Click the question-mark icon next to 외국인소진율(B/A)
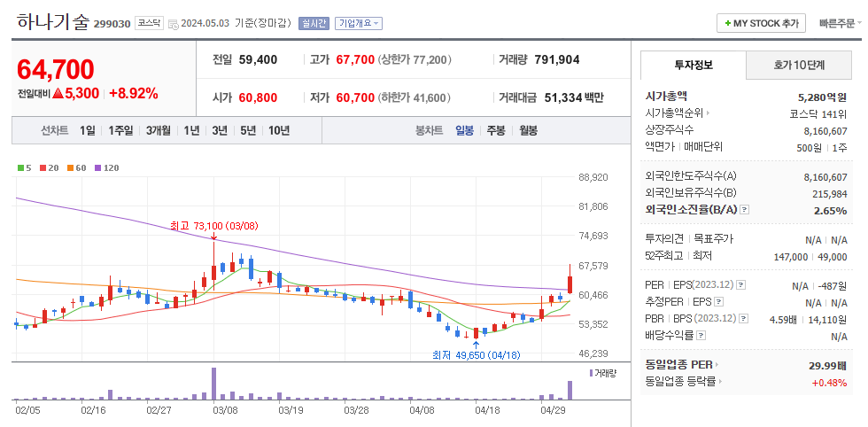The width and height of the screenshot is (868, 427). [745, 210]
